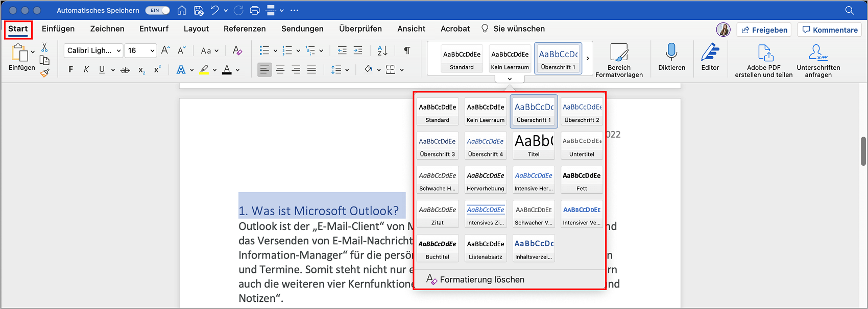
Task: Undo the last action
Action: (214, 10)
